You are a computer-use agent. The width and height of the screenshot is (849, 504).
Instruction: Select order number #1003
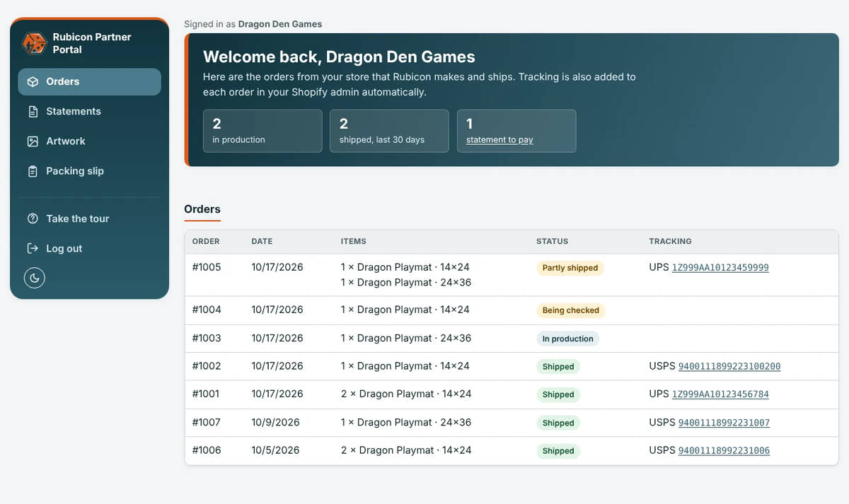[207, 338]
